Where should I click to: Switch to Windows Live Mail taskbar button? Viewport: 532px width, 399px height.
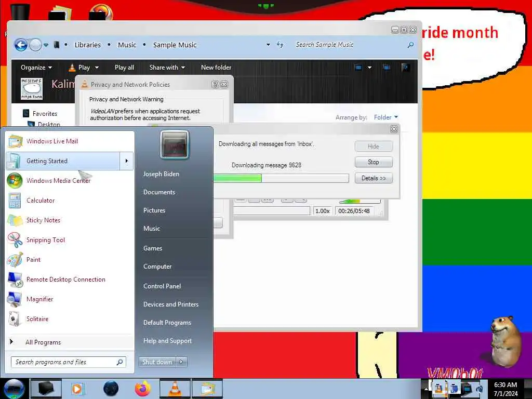(207, 389)
